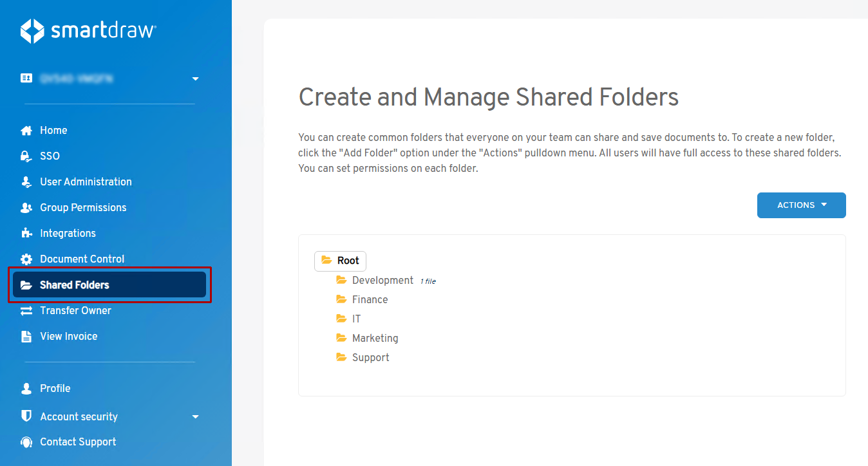Navigate to Group Permissions from the sidebar
The height and width of the screenshot is (466, 868).
(82, 207)
